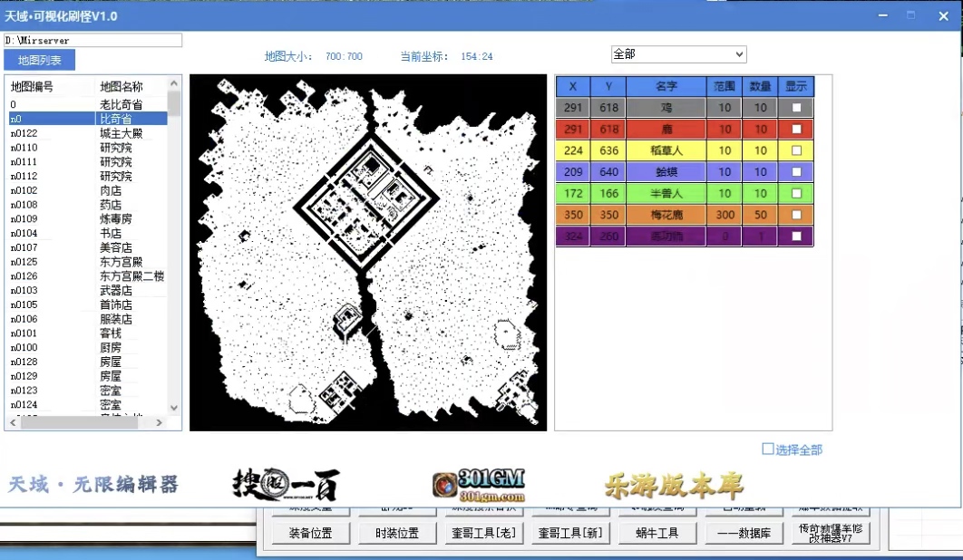Click the 乐游版本库 logo
963x560 pixels.
tap(674, 485)
